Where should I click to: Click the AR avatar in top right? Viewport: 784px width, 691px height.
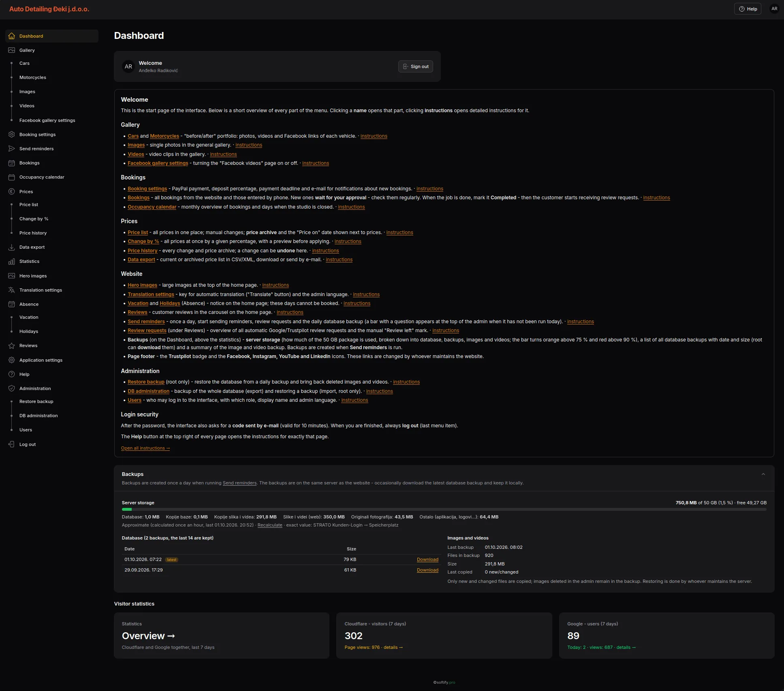tap(774, 9)
